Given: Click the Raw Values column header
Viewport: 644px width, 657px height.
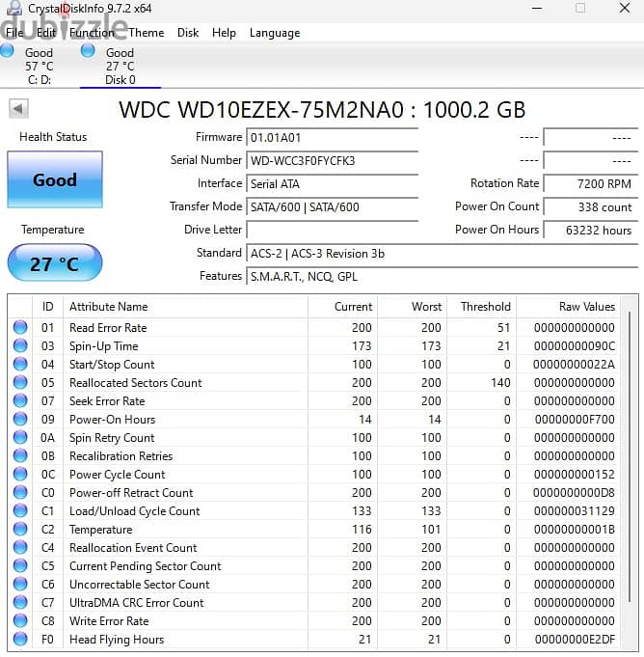Looking at the screenshot, I should pos(568,306).
